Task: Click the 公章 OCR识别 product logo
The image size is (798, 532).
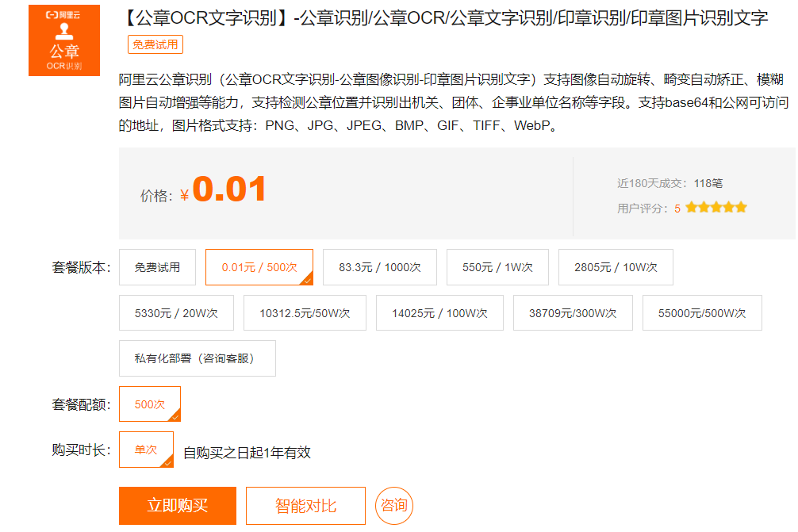Action: (64, 40)
